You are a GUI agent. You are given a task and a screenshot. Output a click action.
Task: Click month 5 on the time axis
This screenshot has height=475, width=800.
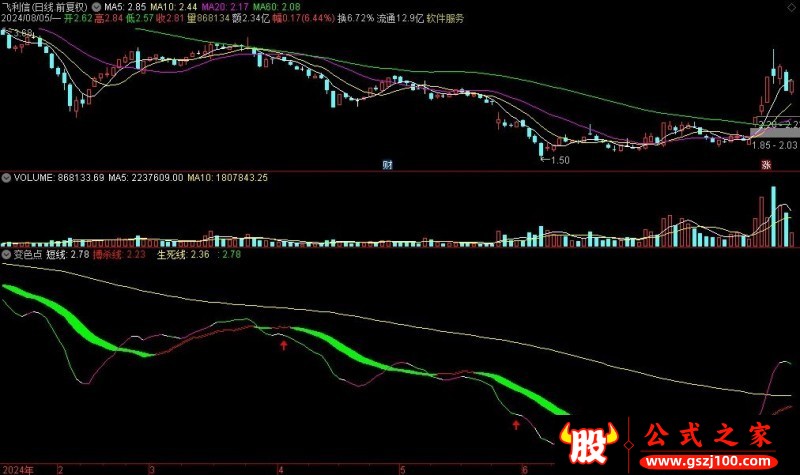[402, 470]
